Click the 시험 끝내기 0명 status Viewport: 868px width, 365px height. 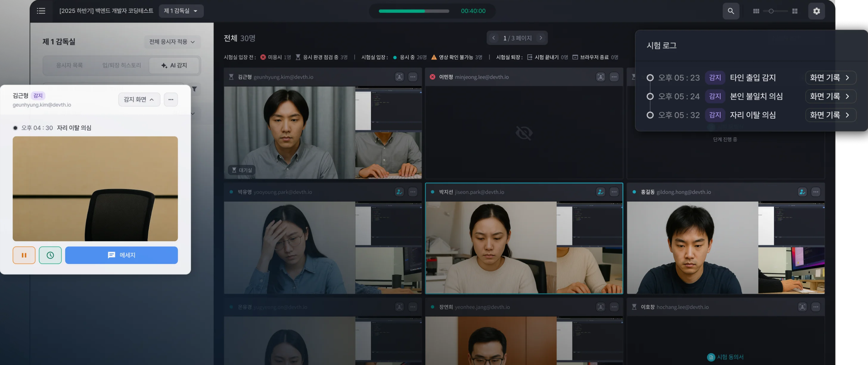pyautogui.click(x=548, y=57)
